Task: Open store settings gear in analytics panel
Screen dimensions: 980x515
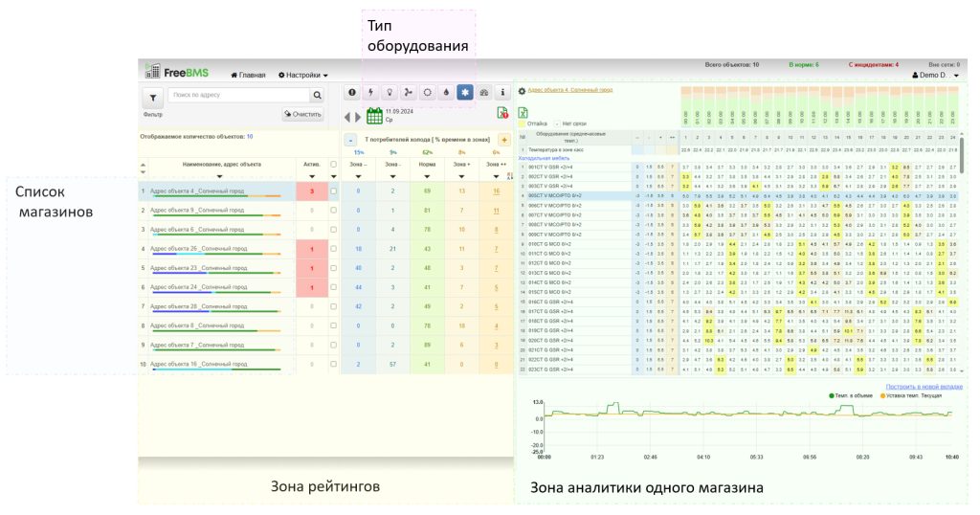Action: [x=522, y=91]
